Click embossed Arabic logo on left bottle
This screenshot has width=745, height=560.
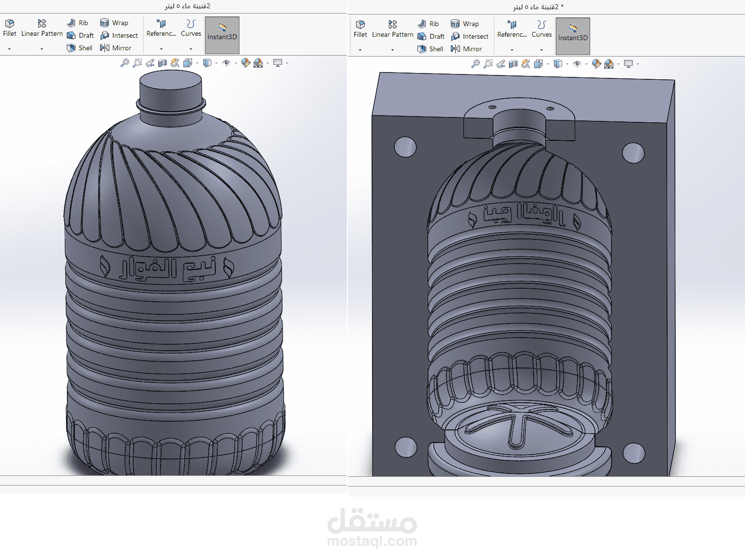[x=167, y=269]
